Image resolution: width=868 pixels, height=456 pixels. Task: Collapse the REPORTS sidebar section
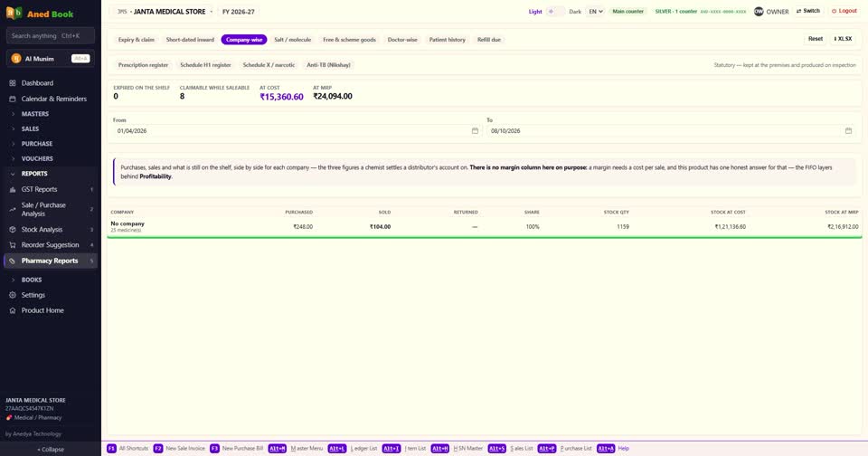click(x=51, y=174)
